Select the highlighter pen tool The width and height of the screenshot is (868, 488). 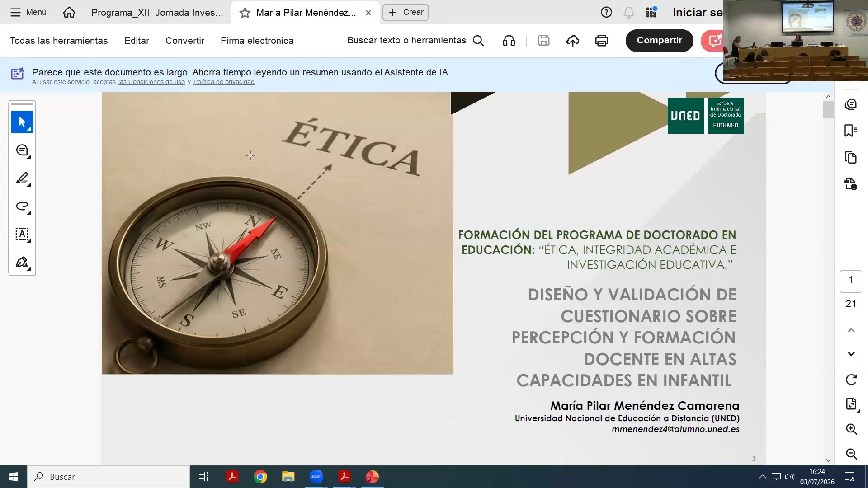coord(22,178)
